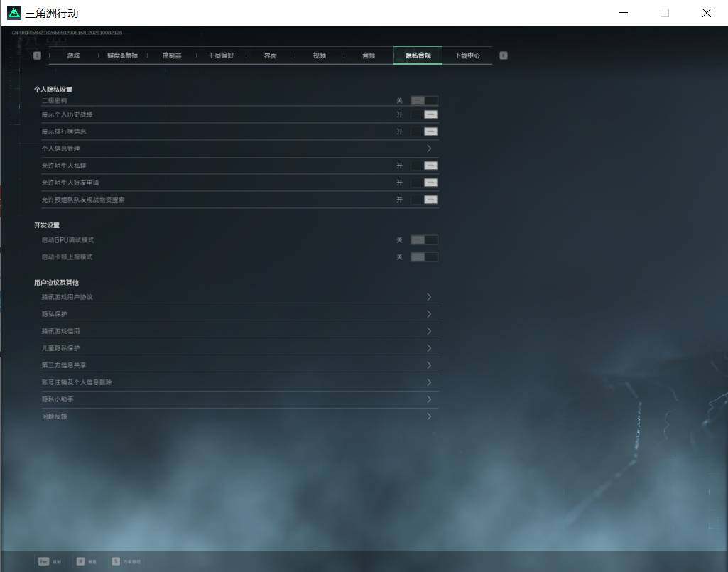The height and width of the screenshot is (572, 728).
Task: Open the 键盘&鼠标 tab
Action: coord(123,55)
